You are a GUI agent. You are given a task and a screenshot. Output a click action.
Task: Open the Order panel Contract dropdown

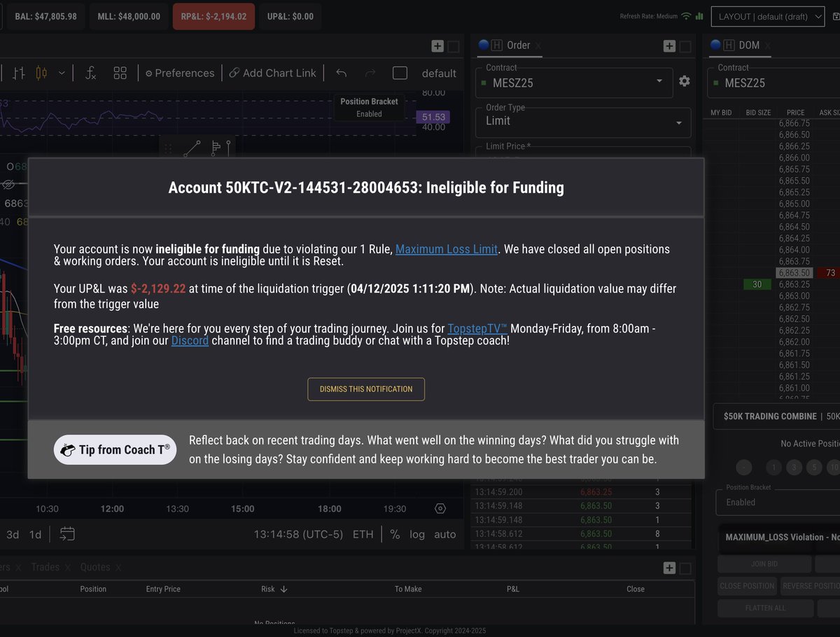574,83
